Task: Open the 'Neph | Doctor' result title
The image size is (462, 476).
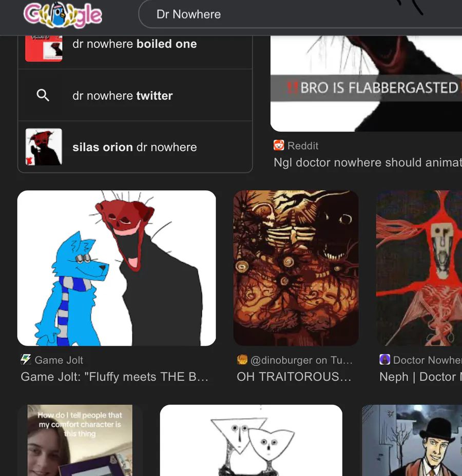Action: [420, 376]
